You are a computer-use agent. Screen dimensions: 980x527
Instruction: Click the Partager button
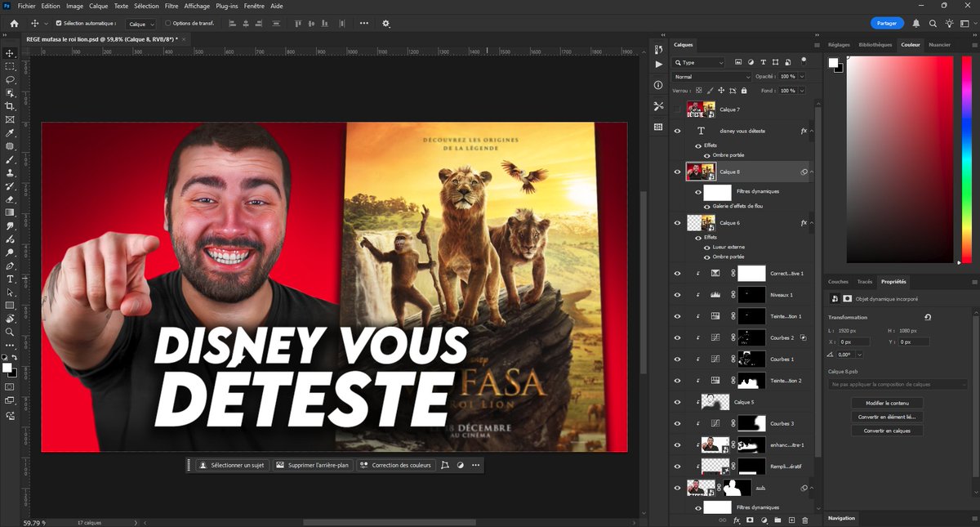coord(887,24)
